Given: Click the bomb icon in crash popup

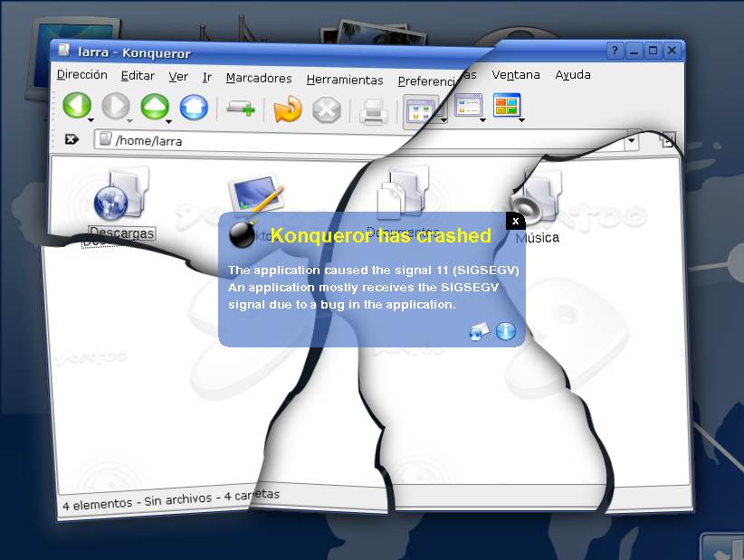Looking at the screenshot, I should coord(243,233).
